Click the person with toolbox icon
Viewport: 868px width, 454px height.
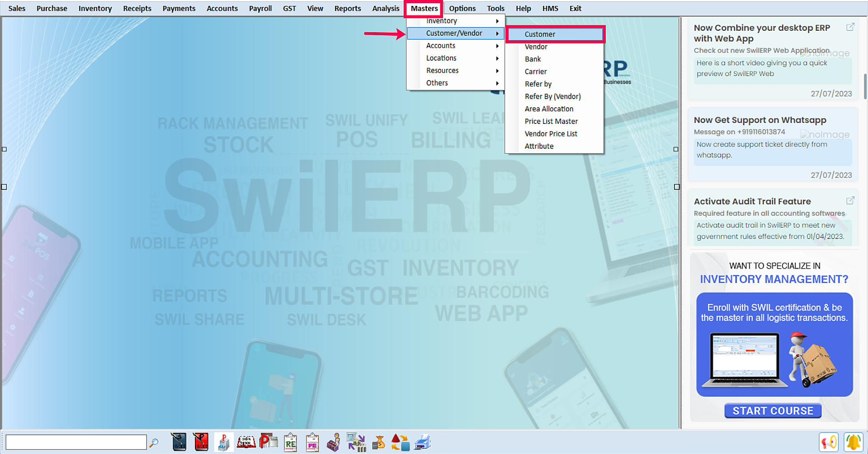334,442
